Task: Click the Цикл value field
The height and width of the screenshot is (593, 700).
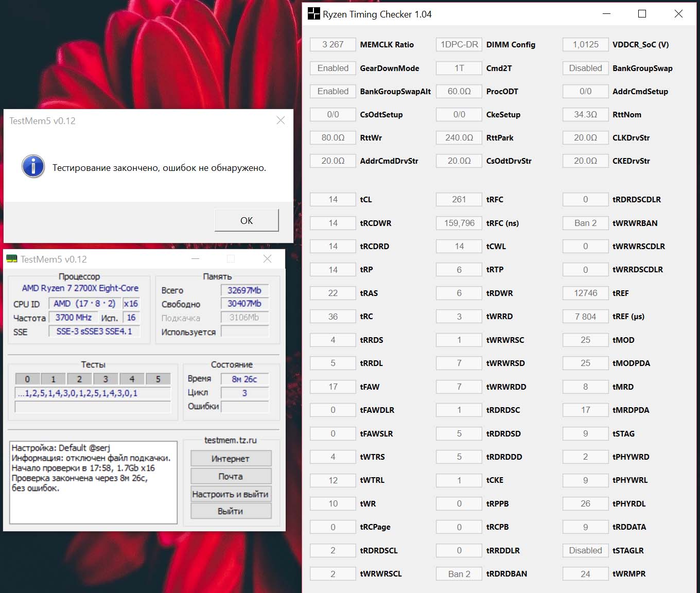Action: (245, 393)
